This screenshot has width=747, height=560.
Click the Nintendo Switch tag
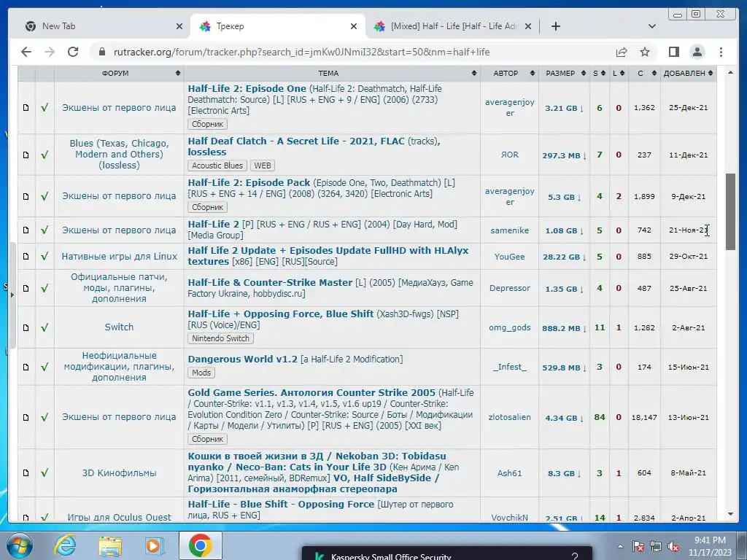220,338
